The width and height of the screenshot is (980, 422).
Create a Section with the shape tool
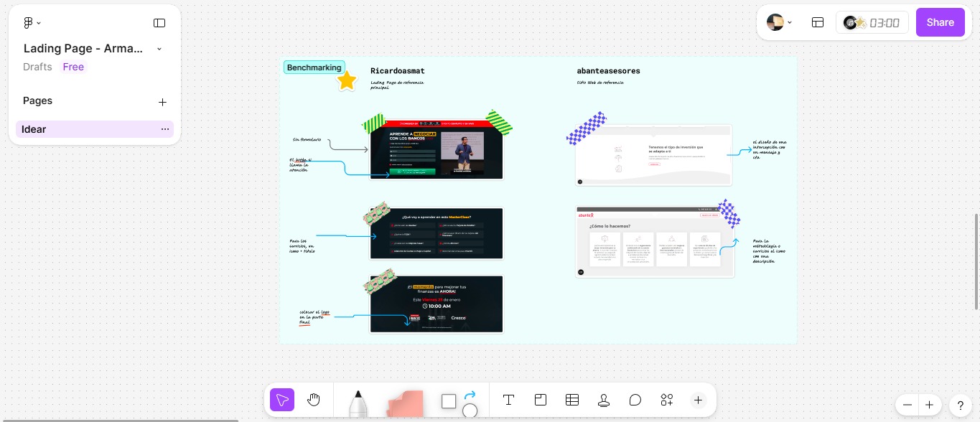pyautogui.click(x=448, y=400)
